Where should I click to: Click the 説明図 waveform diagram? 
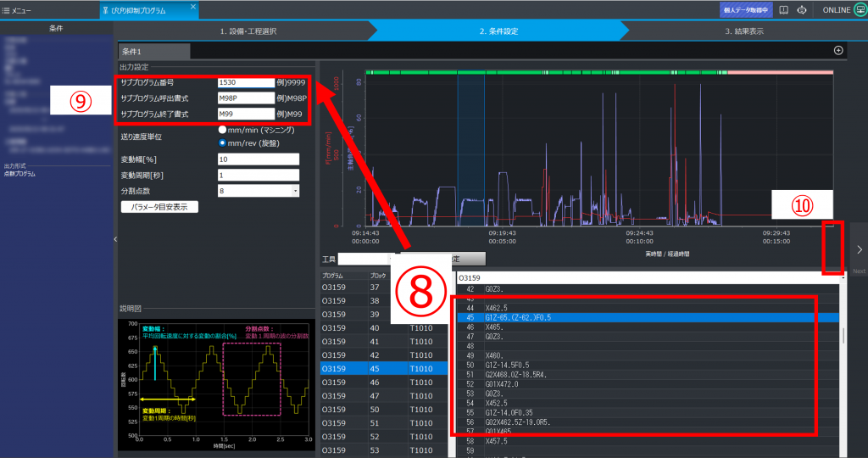pyautogui.click(x=216, y=384)
